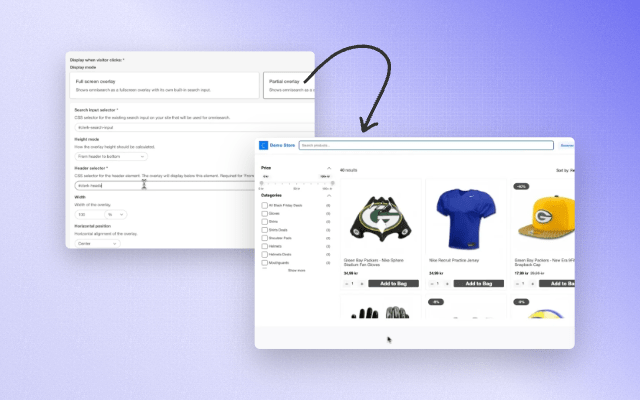Decrease quantity for the Snapback Cap

coord(517,284)
